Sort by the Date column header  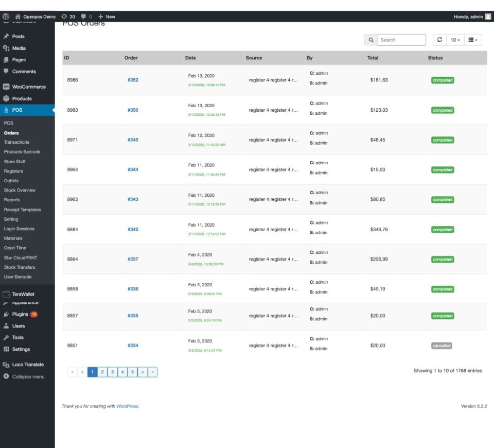[x=190, y=58]
